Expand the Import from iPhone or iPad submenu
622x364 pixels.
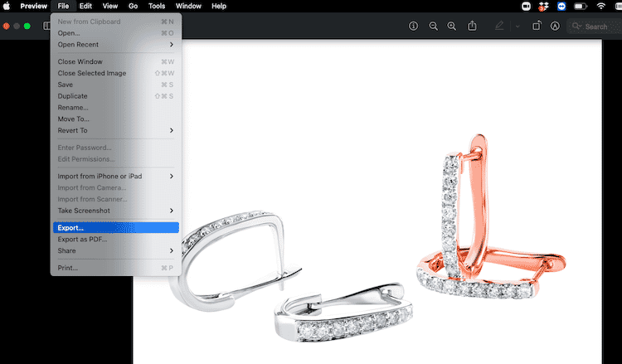(x=116, y=176)
